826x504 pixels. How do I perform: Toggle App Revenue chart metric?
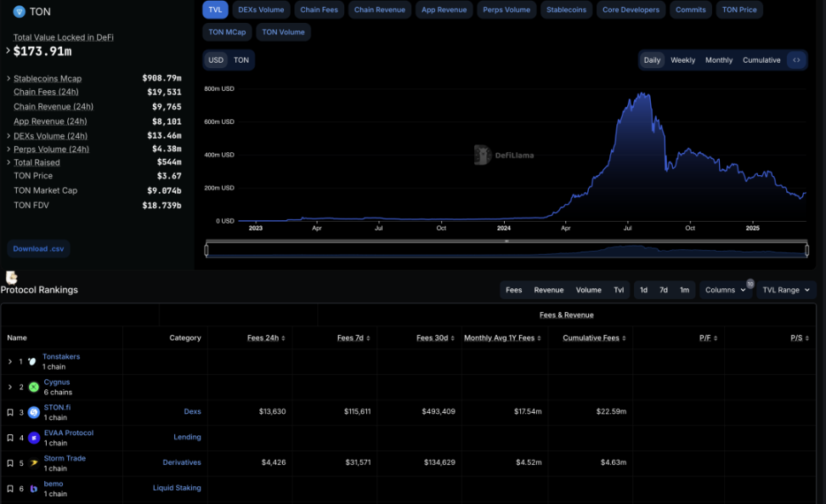[444, 9]
